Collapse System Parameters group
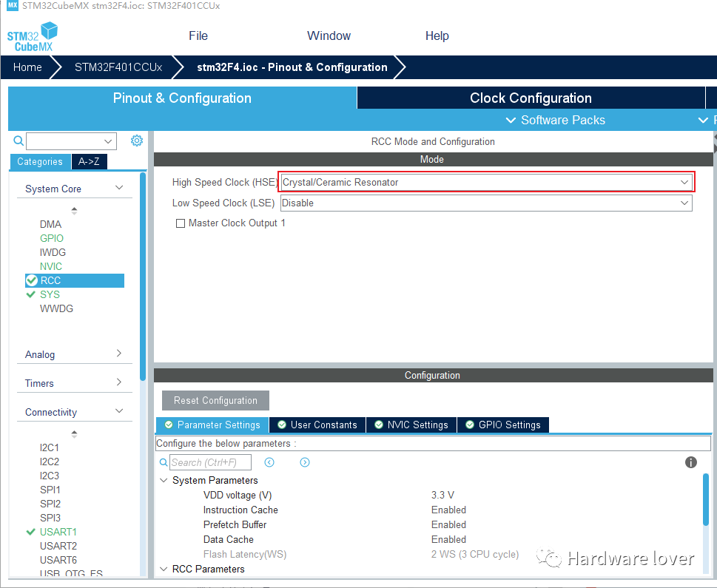717x588 pixels. 164,481
